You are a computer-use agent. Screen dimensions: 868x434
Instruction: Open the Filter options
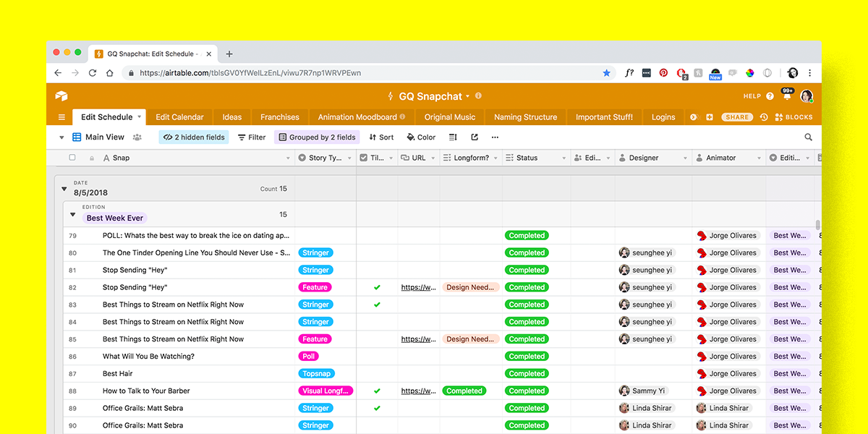(x=252, y=137)
